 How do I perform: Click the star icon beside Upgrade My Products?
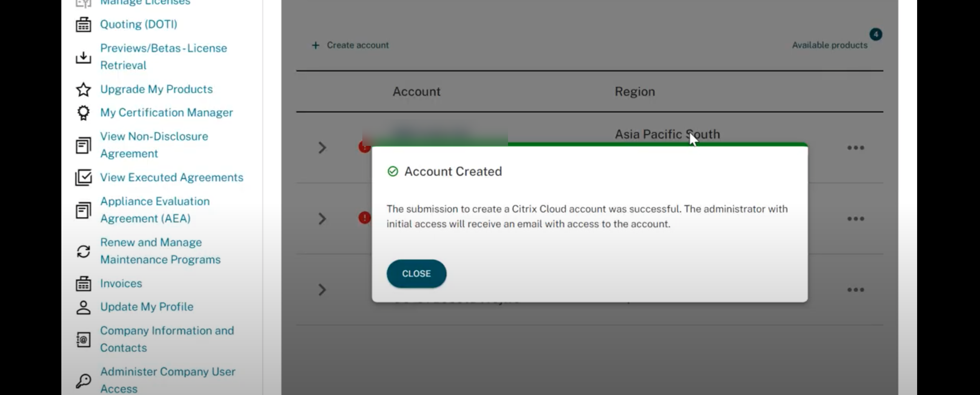(x=83, y=89)
